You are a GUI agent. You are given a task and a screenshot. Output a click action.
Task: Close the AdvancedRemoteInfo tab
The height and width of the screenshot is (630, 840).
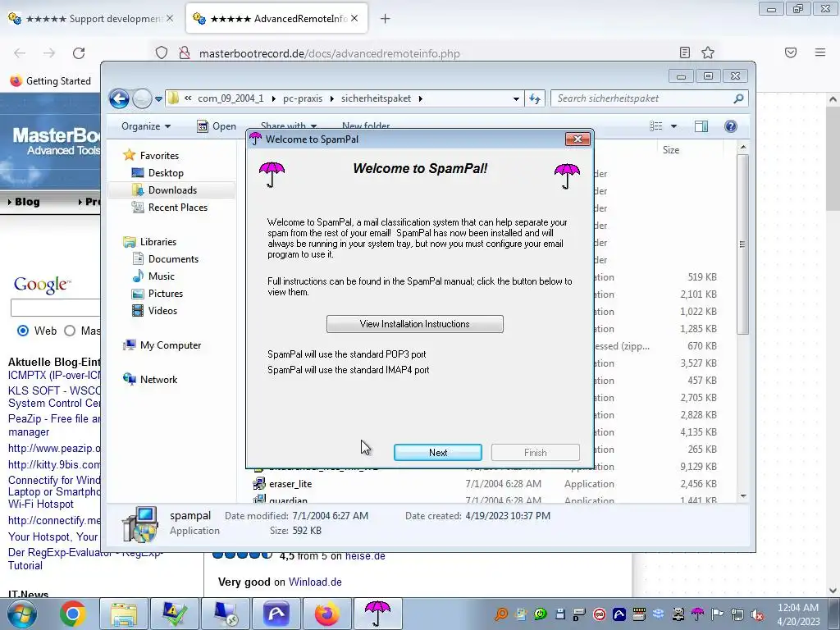pos(354,19)
